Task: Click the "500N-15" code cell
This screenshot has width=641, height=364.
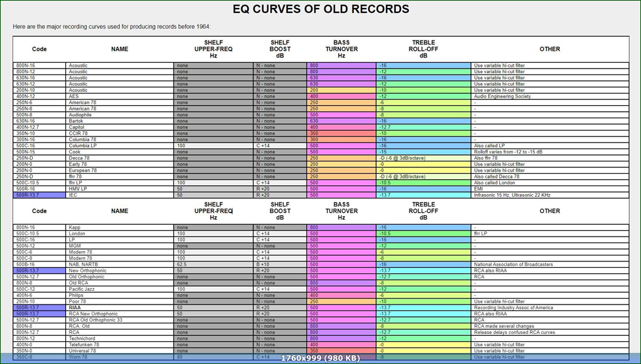Action: click(39, 152)
